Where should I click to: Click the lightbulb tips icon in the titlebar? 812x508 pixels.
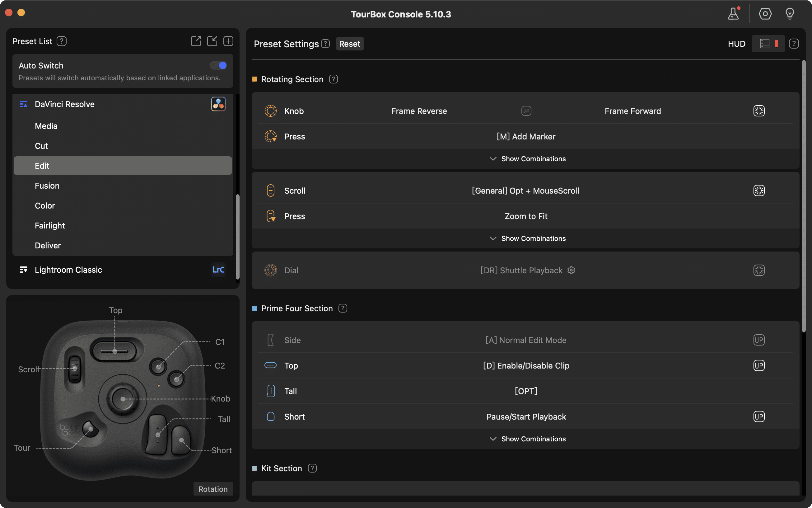pyautogui.click(x=790, y=13)
